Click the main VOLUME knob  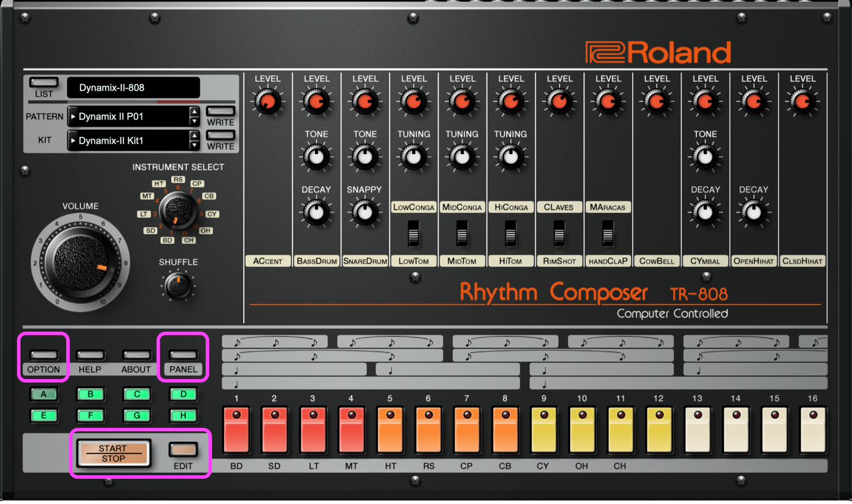80,262
